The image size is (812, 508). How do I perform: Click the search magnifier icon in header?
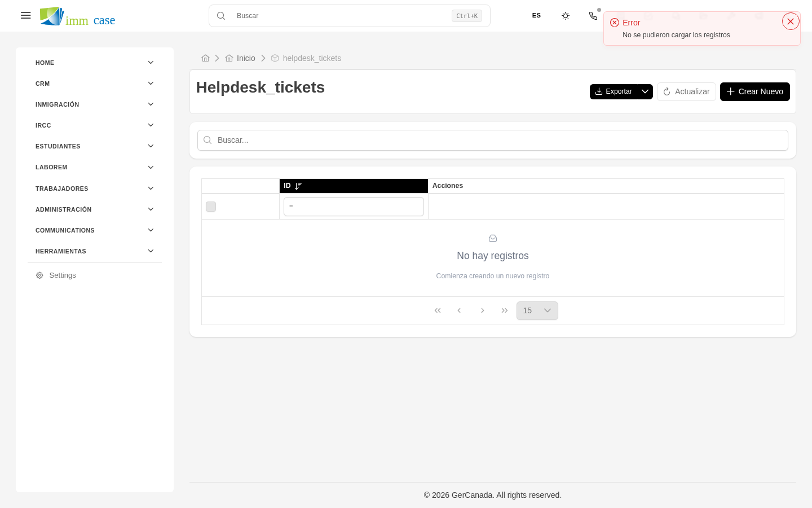[221, 16]
